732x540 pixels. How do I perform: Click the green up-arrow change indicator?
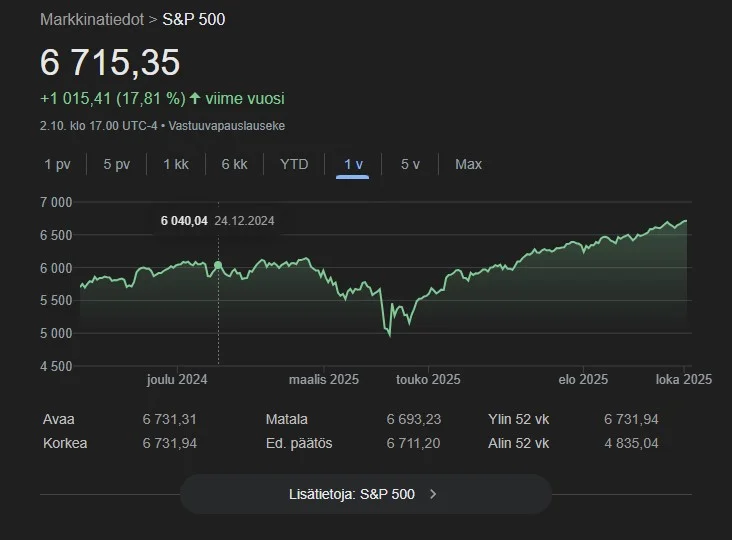point(195,99)
